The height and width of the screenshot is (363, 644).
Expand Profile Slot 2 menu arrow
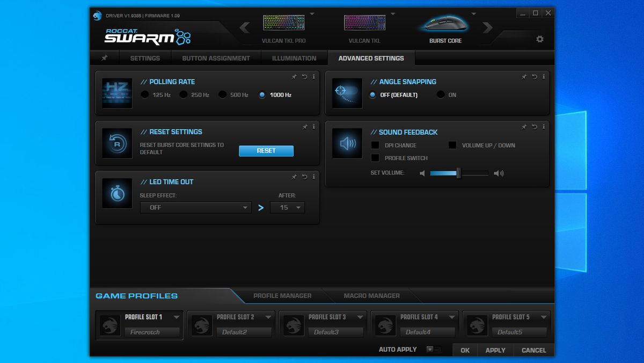coord(268,317)
